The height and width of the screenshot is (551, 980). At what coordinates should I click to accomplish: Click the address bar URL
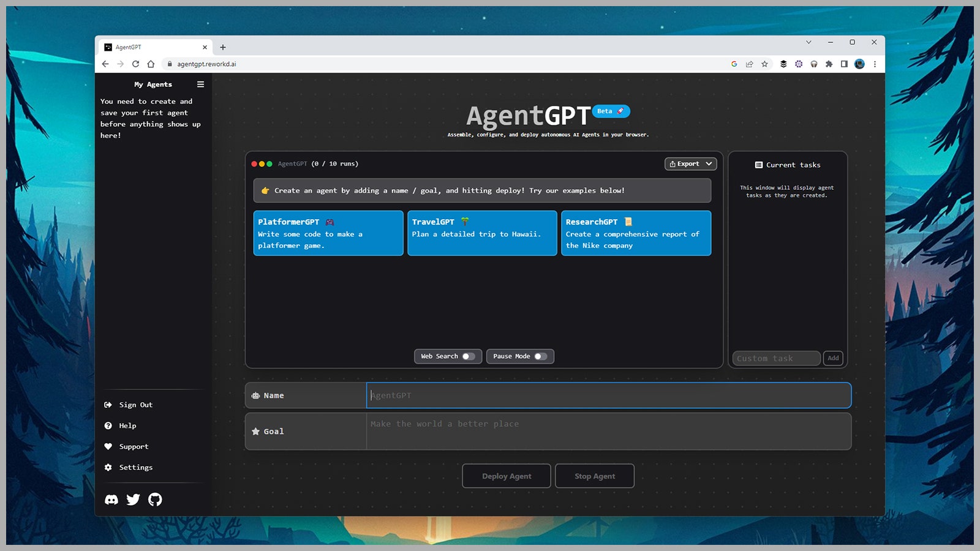206,64
